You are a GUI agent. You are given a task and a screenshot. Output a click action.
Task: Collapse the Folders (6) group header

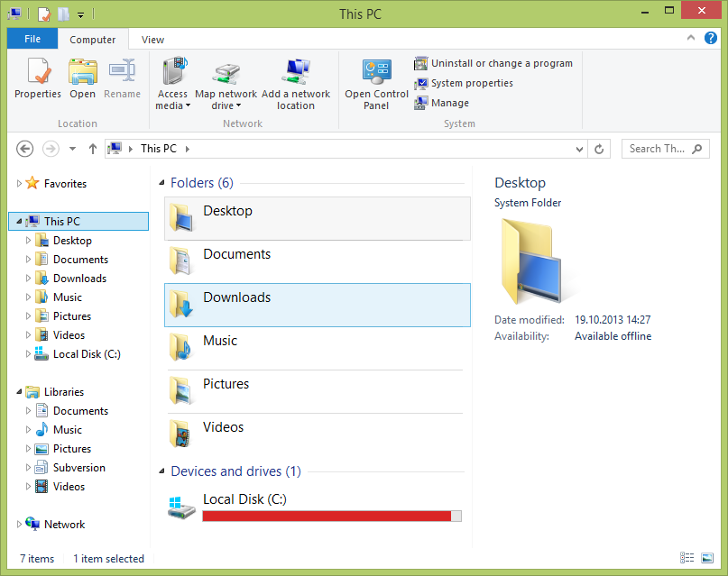tap(161, 183)
